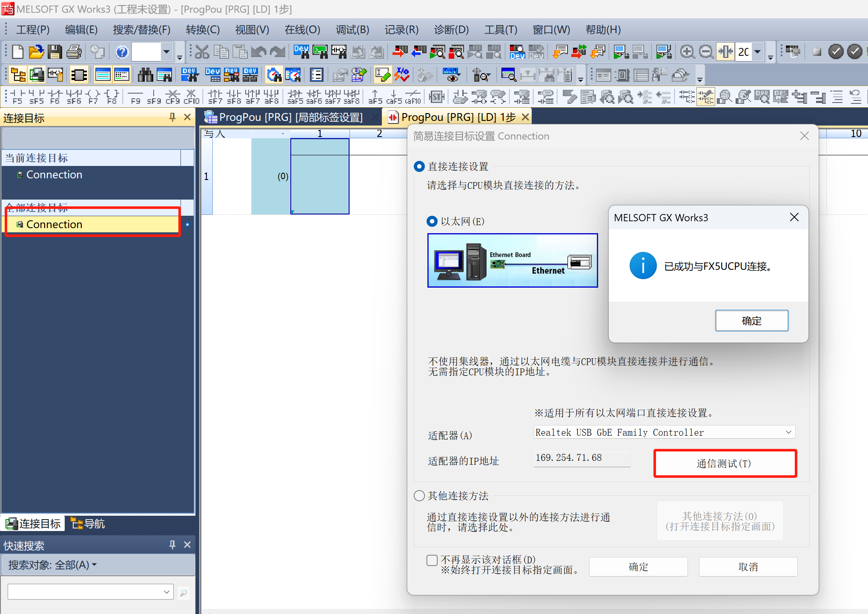Save the project with the floppy disk icon
Image resolution: width=868 pixels, height=614 pixels.
(x=54, y=52)
